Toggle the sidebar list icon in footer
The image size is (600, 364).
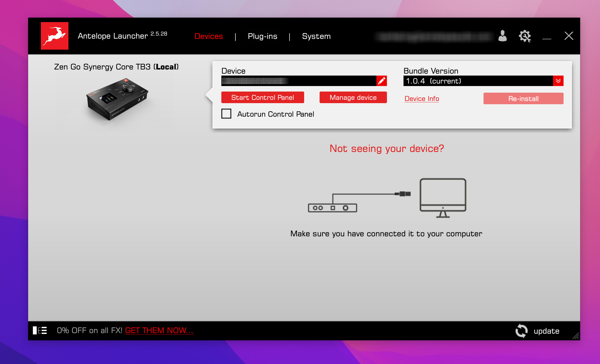(x=40, y=330)
